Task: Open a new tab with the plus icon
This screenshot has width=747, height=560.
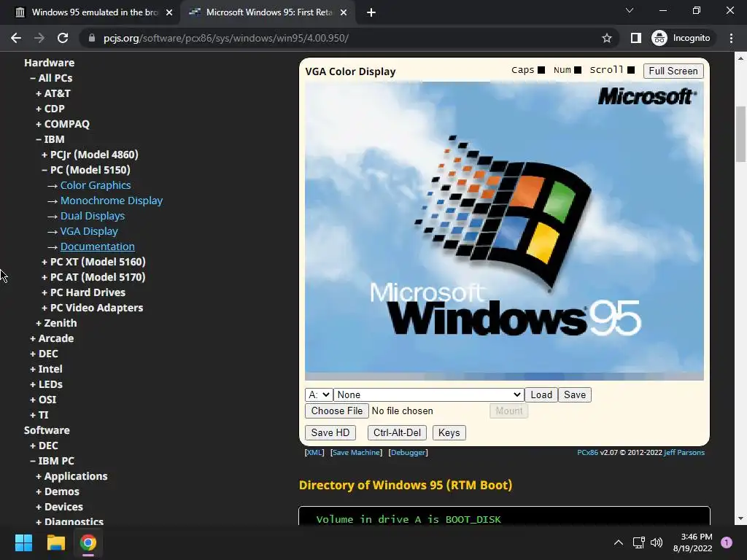Action: tap(371, 12)
